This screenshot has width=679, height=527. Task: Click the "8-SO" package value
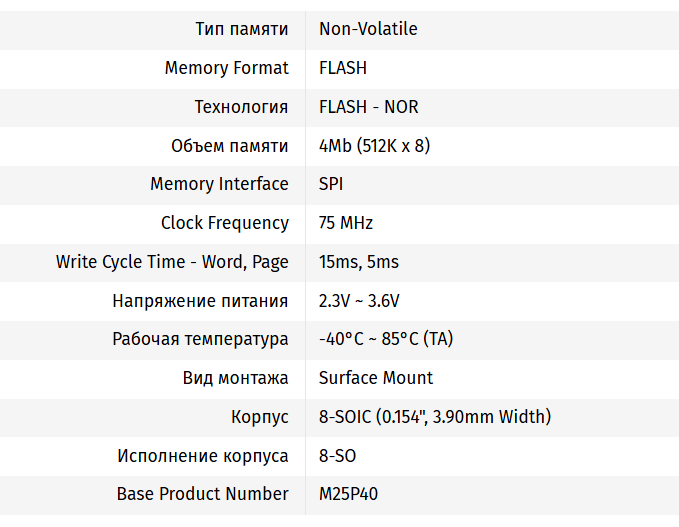coord(338,456)
